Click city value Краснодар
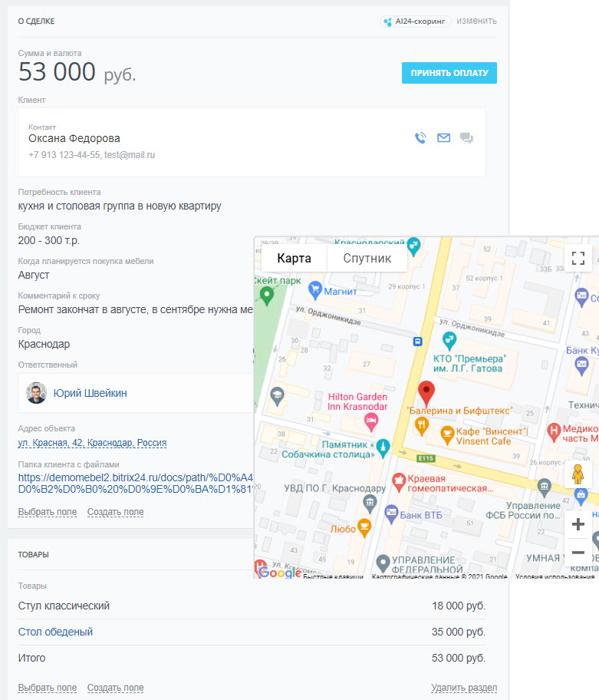599x700 pixels. 44,344
